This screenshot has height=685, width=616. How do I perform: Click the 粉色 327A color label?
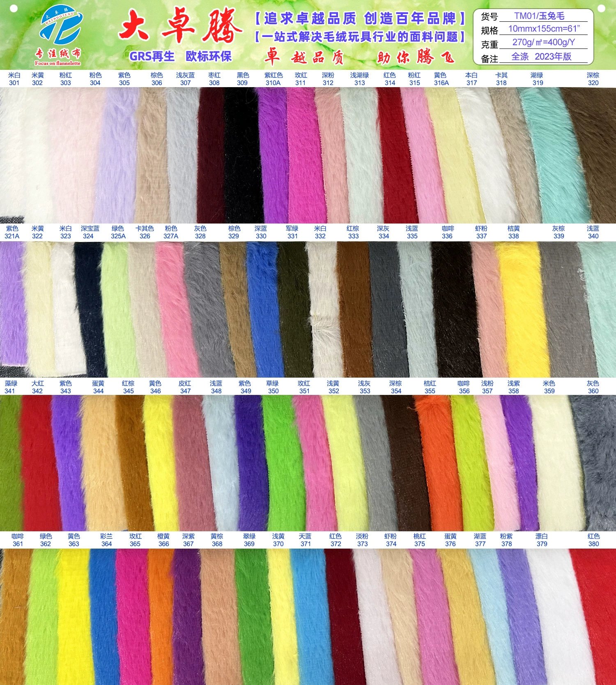[171, 232]
